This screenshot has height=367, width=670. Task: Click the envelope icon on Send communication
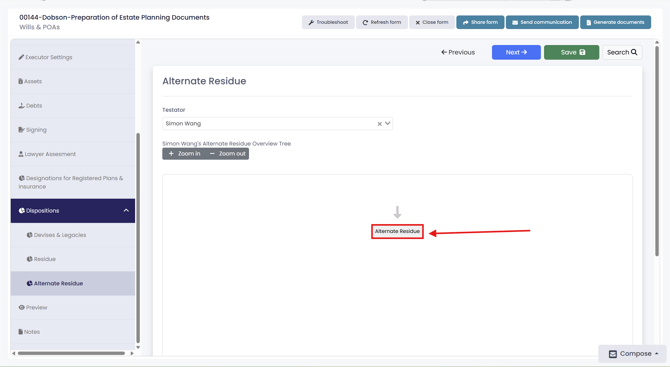[x=515, y=23]
